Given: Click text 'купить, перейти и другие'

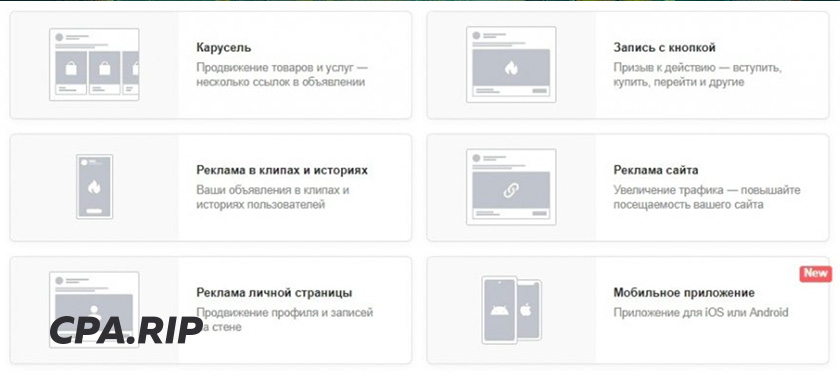Looking at the screenshot, I should [679, 82].
